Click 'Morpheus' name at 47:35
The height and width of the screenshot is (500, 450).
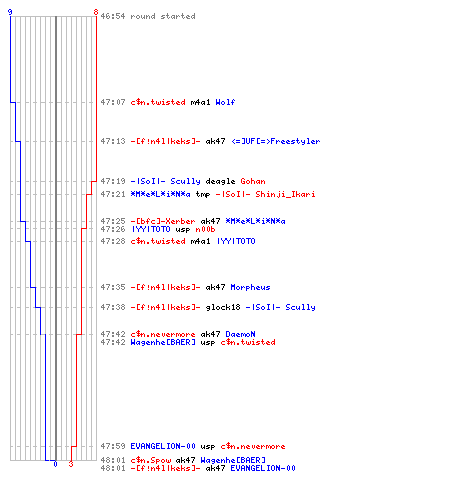[x=250, y=287]
